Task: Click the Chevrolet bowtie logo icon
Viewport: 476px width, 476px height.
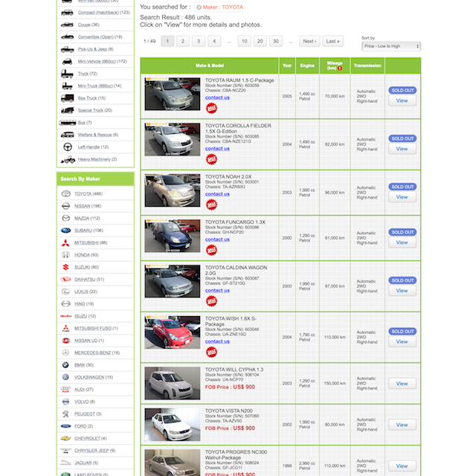Action: (66, 438)
